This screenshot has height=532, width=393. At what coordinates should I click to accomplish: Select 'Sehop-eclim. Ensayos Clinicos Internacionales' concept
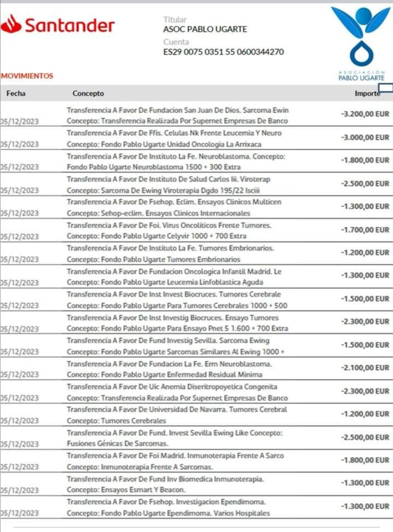[176, 214]
